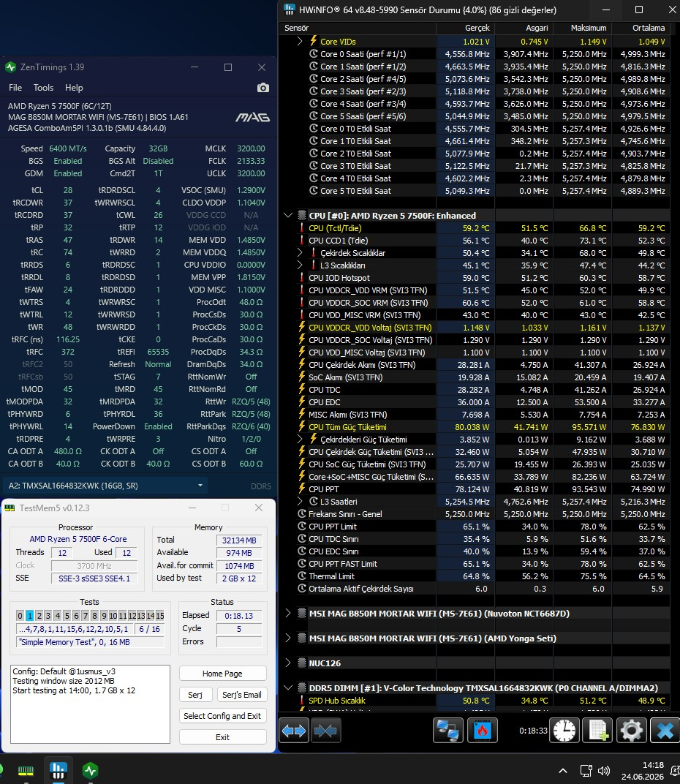The width and height of the screenshot is (680, 784).
Task: Click clock icon beside Core 0 Saati
Action: pos(314,53)
